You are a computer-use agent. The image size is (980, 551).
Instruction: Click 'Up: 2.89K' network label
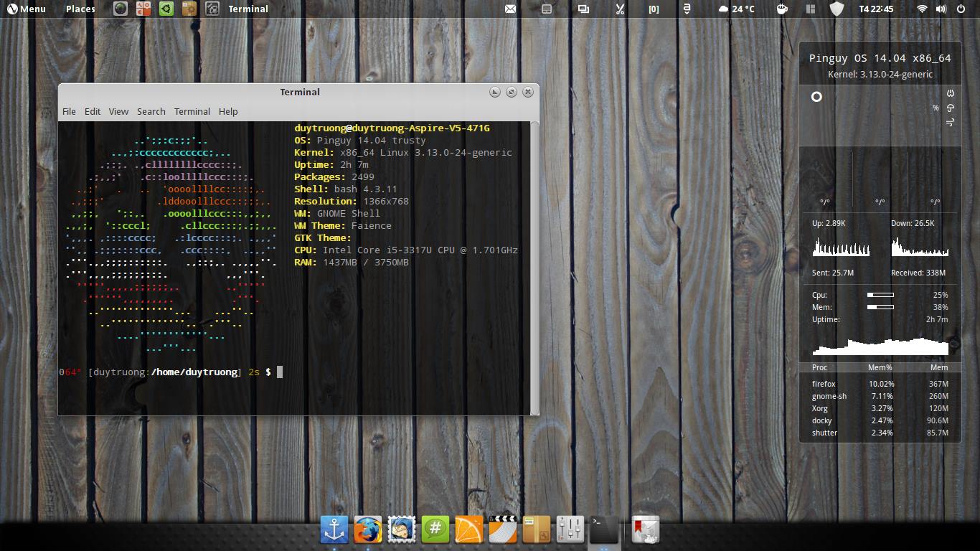(829, 223)
